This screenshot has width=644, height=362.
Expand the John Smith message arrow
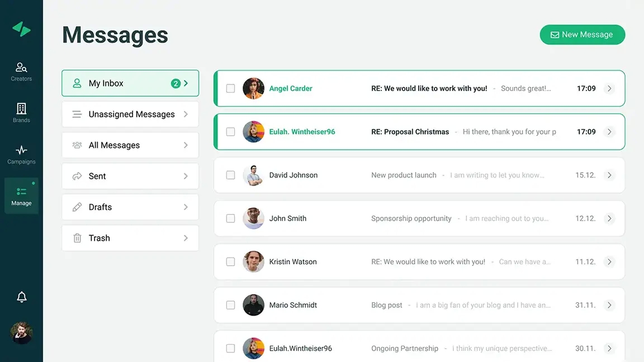coord(609,218)
